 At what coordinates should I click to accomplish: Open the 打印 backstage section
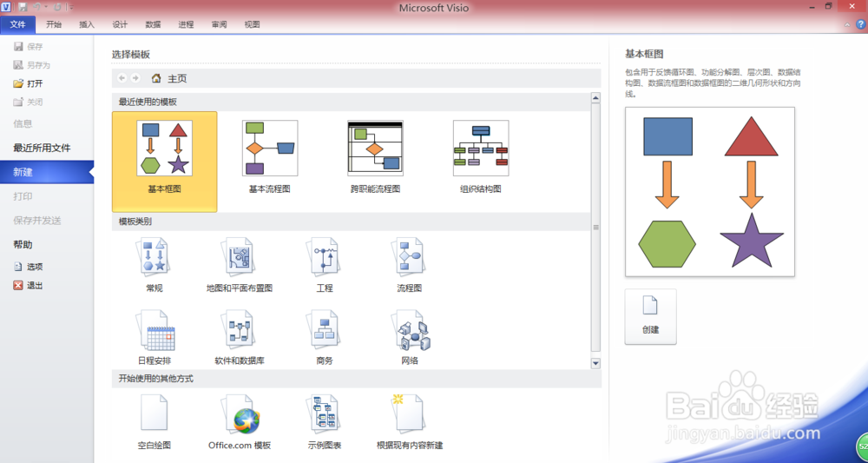coord(23,196)
